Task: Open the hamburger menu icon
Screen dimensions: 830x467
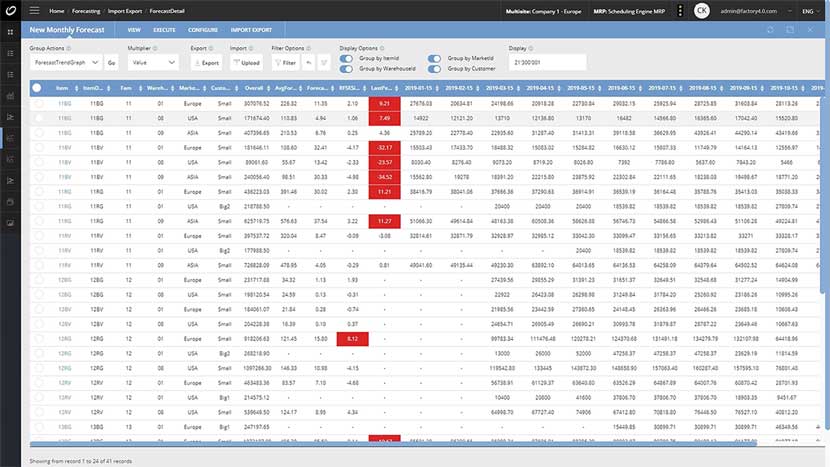Action: coord(34,11)
